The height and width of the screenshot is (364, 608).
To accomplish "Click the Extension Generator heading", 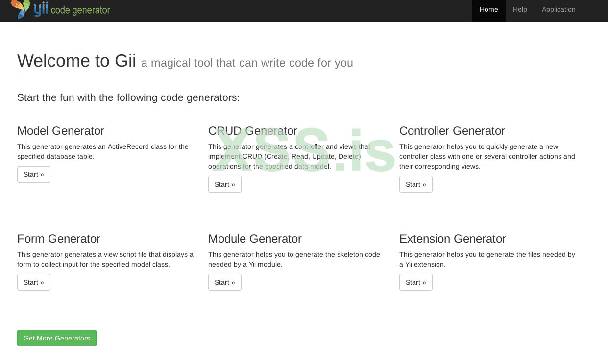I will (x=453, y=239).
